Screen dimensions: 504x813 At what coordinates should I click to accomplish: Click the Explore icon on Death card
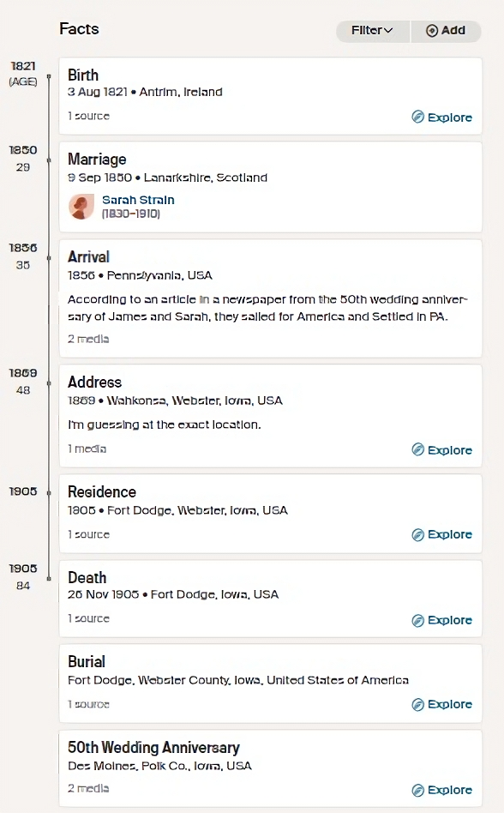pyautogui.click(x=417, y=620)
